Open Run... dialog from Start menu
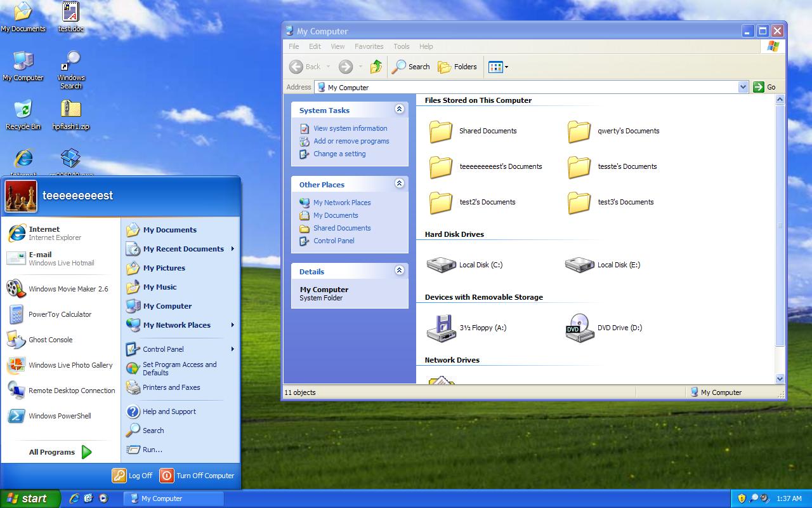 (x=181, y=450)
